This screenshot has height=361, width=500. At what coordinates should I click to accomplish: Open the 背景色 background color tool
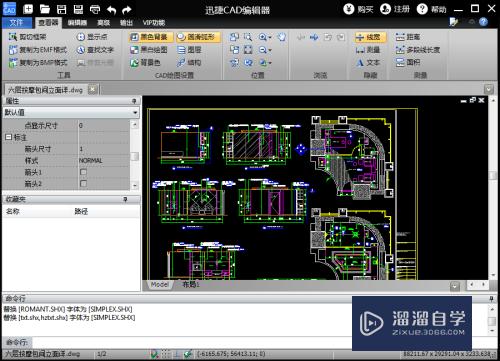(x=145, y=63)
